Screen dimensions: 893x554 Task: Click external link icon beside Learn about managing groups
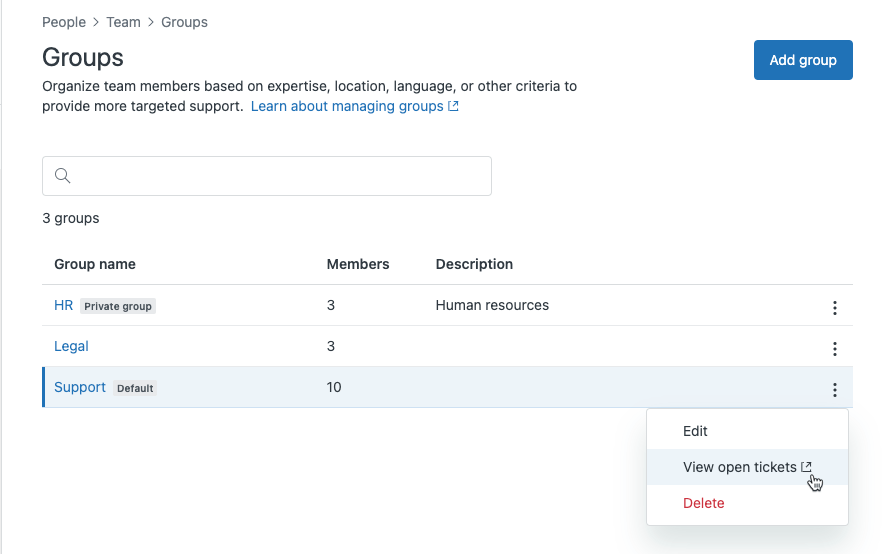point(454,106)
